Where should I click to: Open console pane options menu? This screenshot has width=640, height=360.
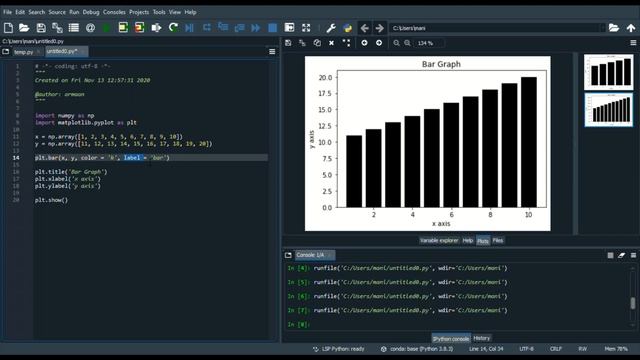click(x=633, y=255)
